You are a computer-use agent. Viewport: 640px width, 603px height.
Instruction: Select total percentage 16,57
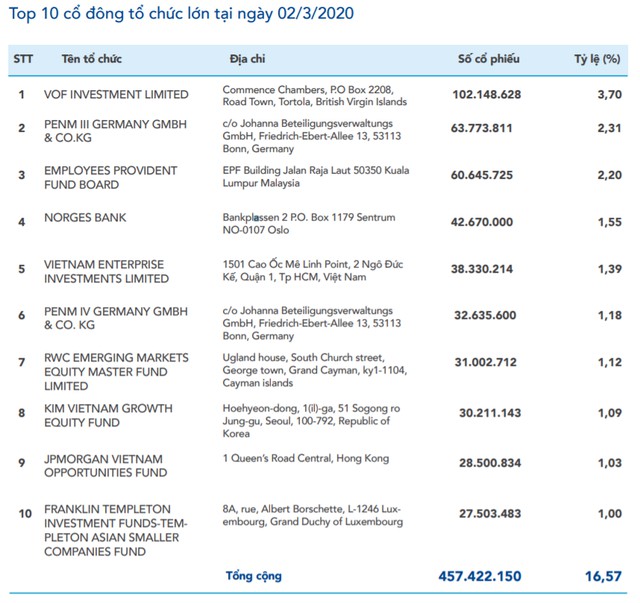click(603, 576)
